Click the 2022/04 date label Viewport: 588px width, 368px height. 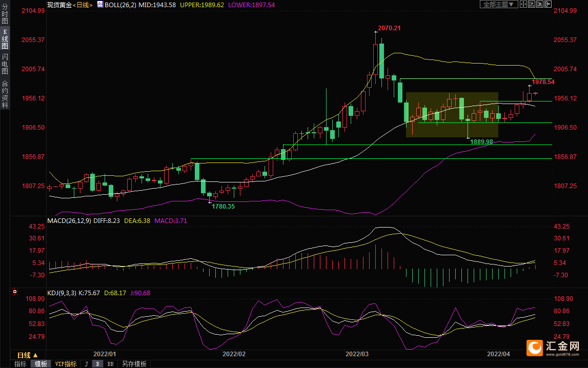pos(498,354)
